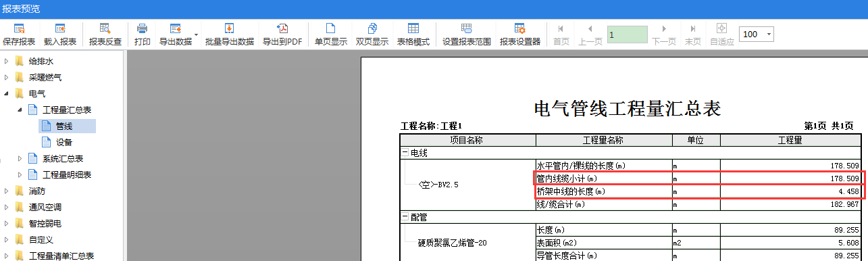Click the 工程量汇总表 tree item
Image resolution: width=868 pixels, height=261 pixels.
(x=67, y=110)
